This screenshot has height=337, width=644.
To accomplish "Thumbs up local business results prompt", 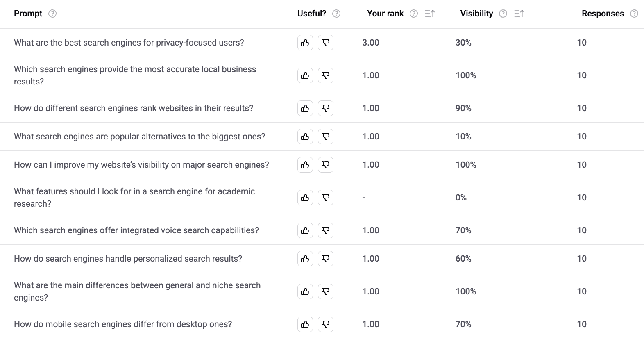I will [305, 75].
